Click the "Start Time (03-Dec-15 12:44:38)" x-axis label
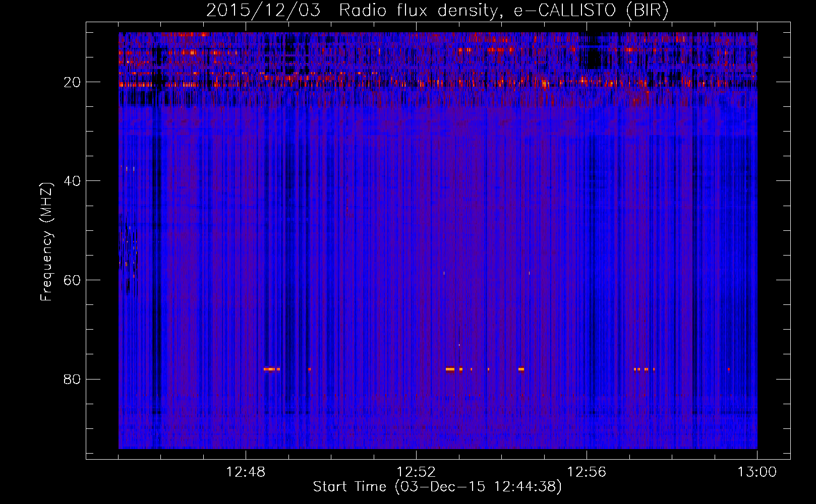Image resolution: width=816 pixels, height=504 pixels. (x=437, y=487)
